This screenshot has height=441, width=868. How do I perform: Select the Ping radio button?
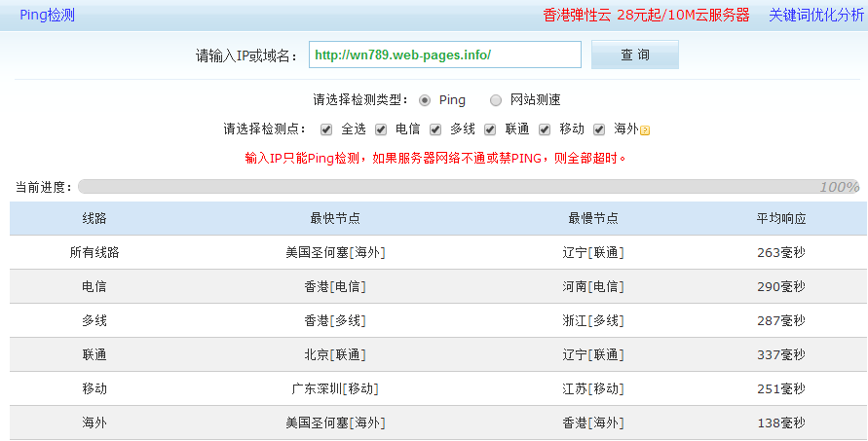click(425, 100)
